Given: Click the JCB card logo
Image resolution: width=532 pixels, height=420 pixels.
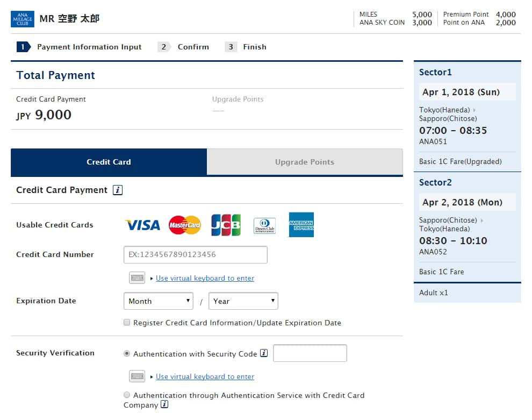Looking at the screenshot, I should [226, 225].
